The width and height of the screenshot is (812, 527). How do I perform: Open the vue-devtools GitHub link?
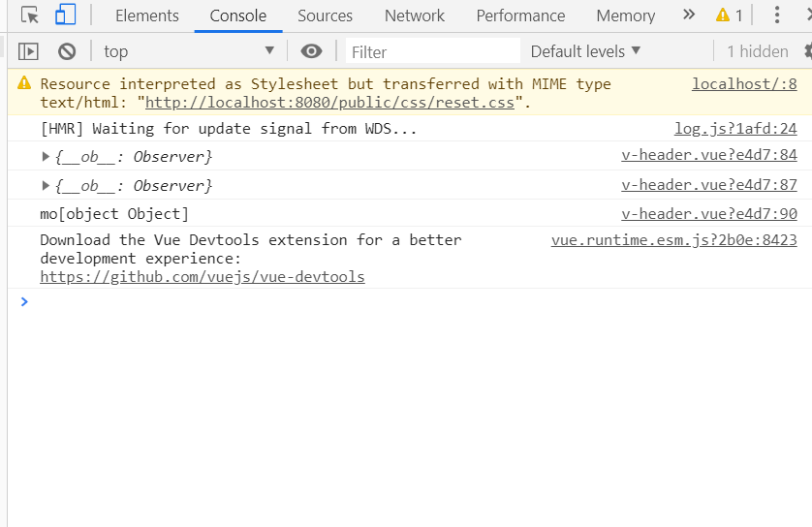coord(203,277)
